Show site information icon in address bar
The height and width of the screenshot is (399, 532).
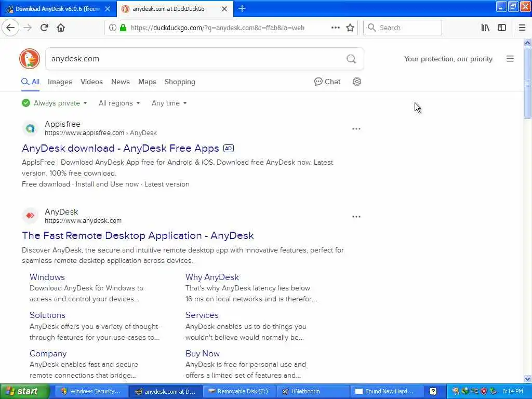pos(112,28)
